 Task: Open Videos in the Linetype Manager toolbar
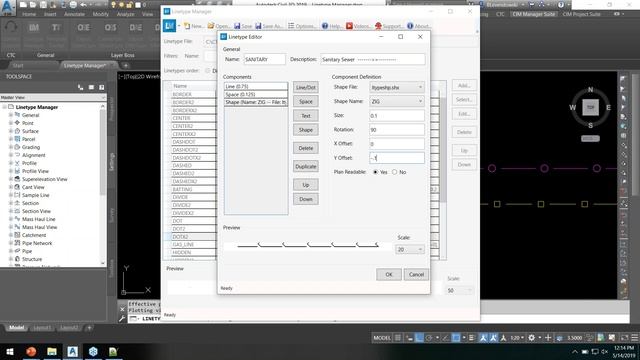tap(358, 26)
